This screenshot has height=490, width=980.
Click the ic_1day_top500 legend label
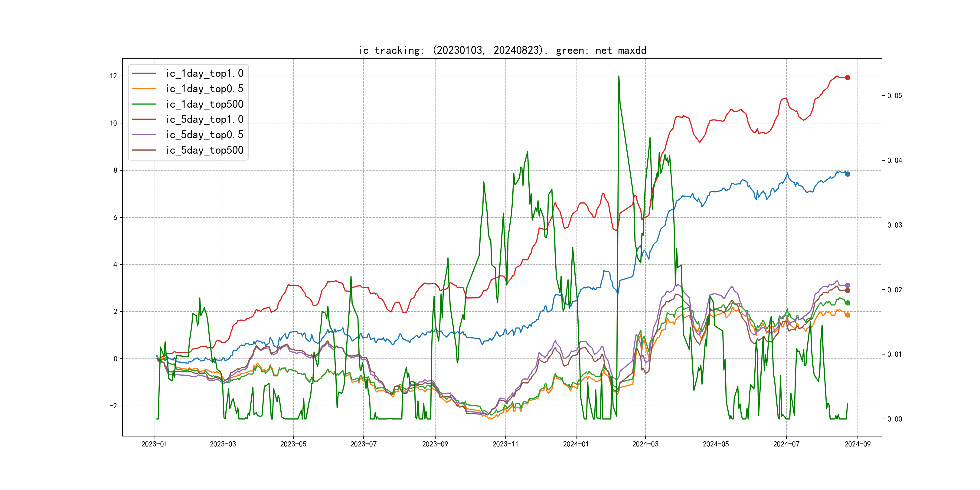pos(204,104)
